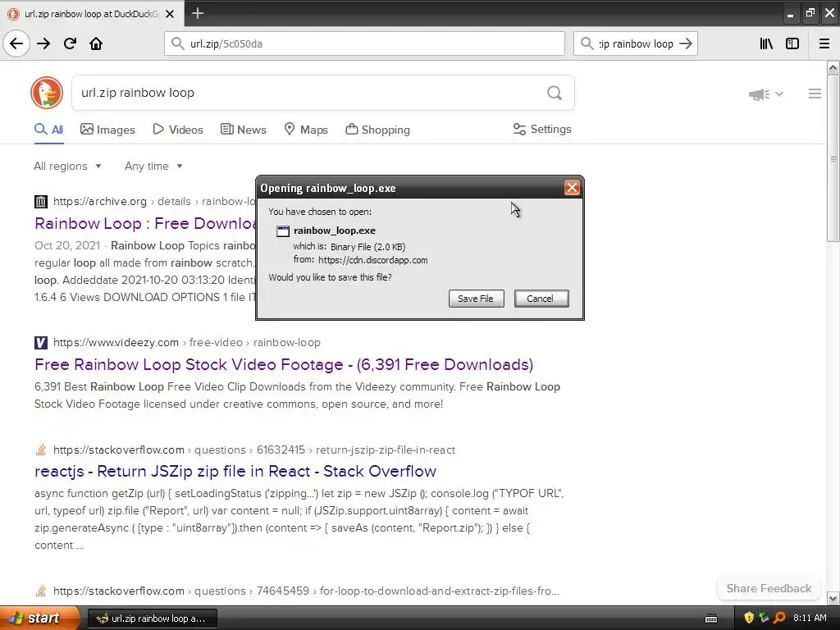Close the Opening rainbow_loop.exe dialog
840x630 pixels.
point(572,188)
